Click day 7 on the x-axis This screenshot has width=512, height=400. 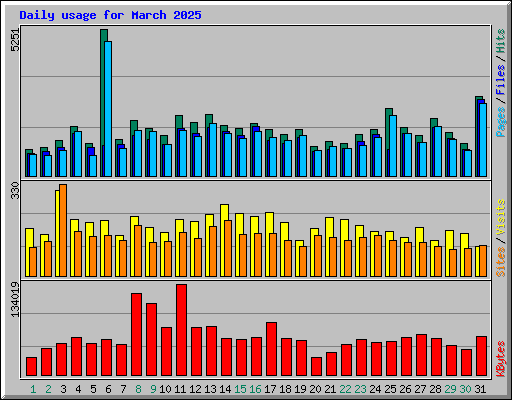pos(123,389)
